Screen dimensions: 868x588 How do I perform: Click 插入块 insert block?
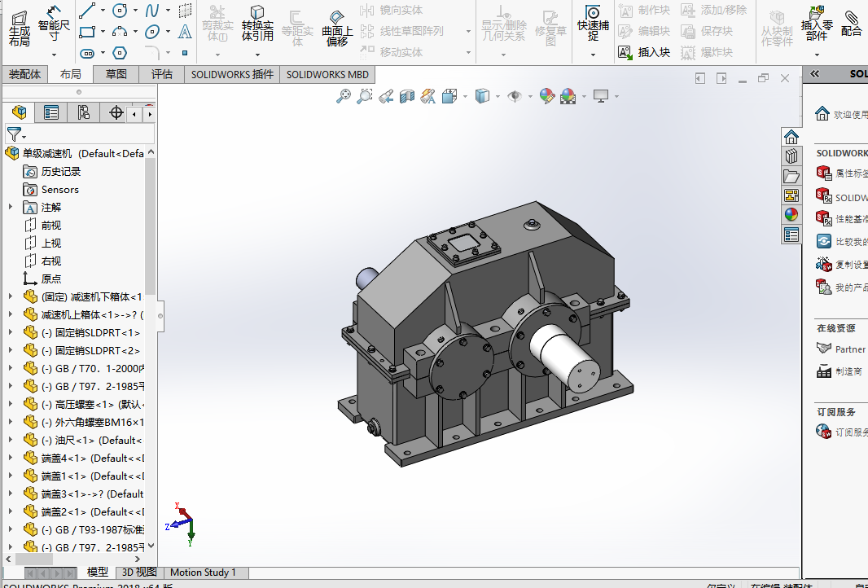(x=644, y=53)
